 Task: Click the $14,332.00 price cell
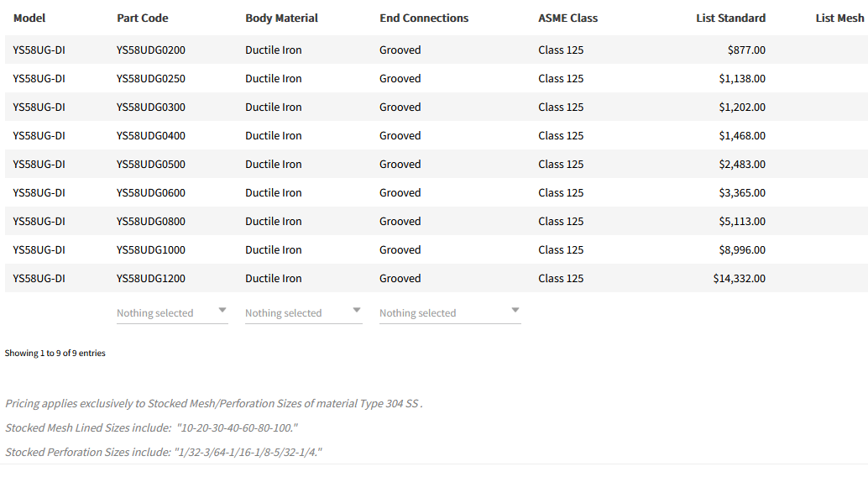click(739, 279)
